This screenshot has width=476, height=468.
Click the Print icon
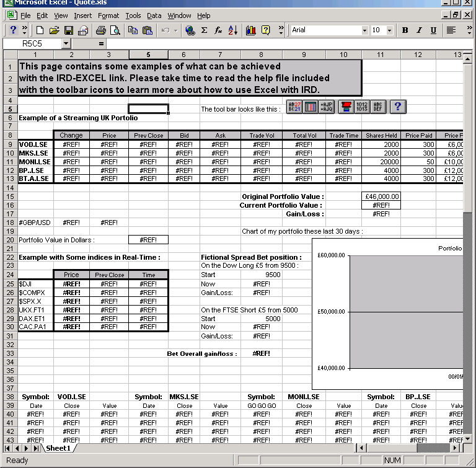pos(83,30)
